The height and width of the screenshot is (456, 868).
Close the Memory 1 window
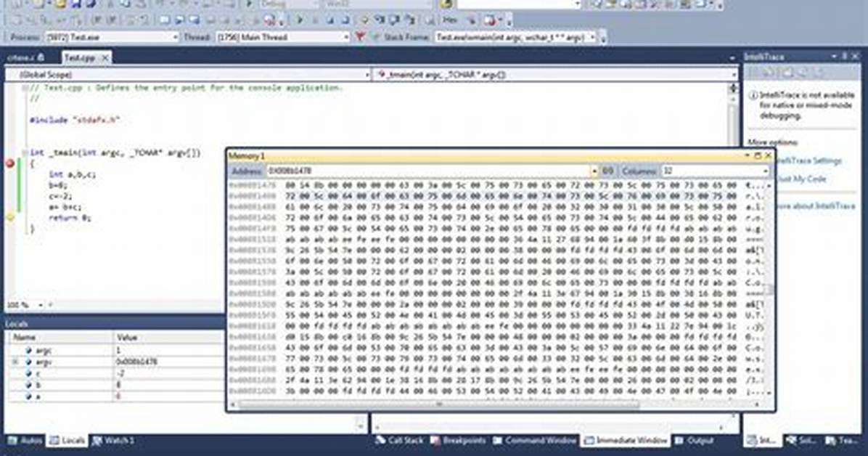(768, 155)
